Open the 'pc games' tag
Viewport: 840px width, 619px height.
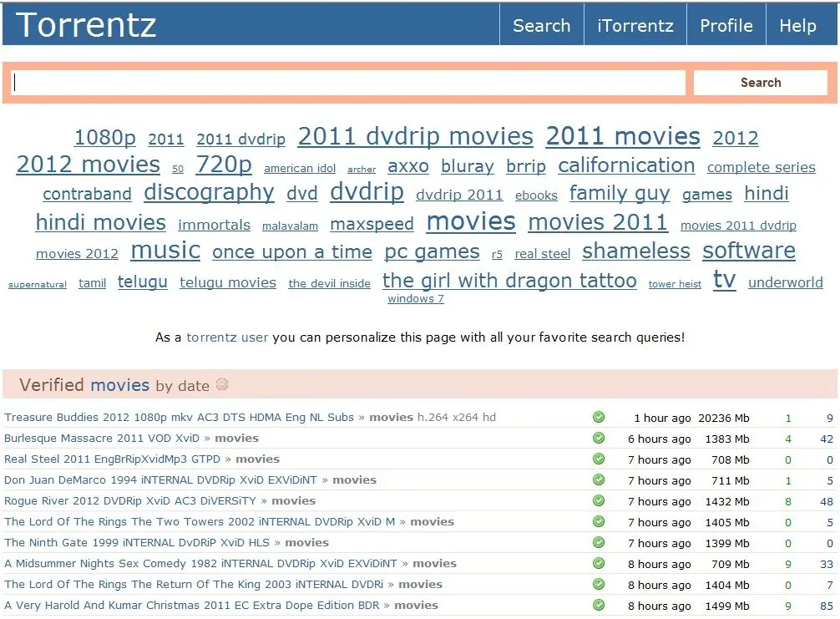click(x=433, y=252)
